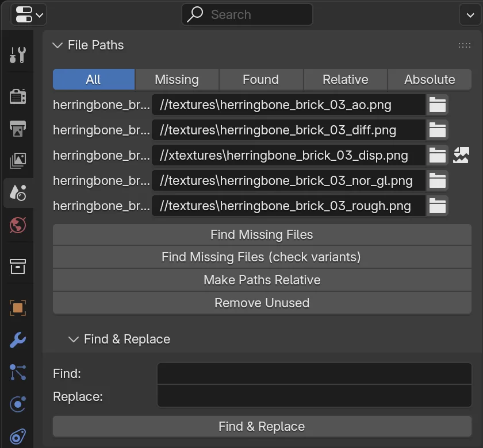
Task: Collapse the File Paths panel
Action: point(57,45)
